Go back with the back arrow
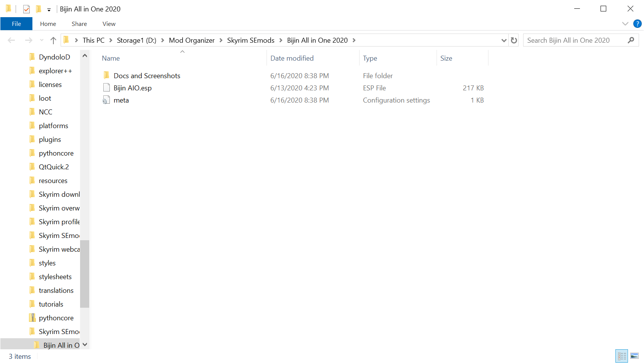This screenshot has width=644, height=363. 11,40
